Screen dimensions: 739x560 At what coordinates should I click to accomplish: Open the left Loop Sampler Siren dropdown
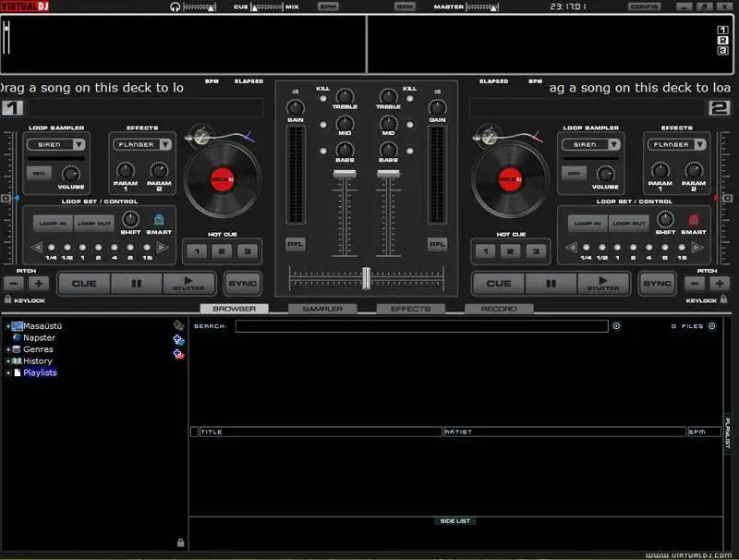pyautogui.click(x=79, y=144)
